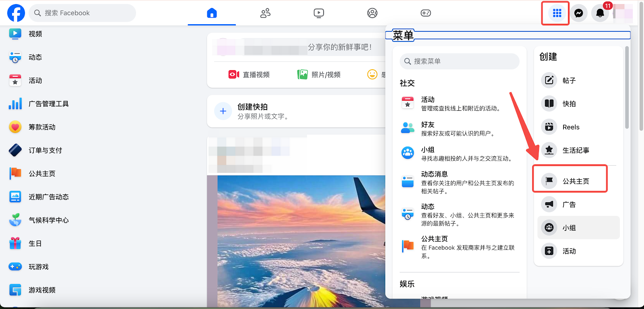Click the Facebook logo
Viewport: 644px width, 309px height.
pyautogui.click(x=16, y=13)
